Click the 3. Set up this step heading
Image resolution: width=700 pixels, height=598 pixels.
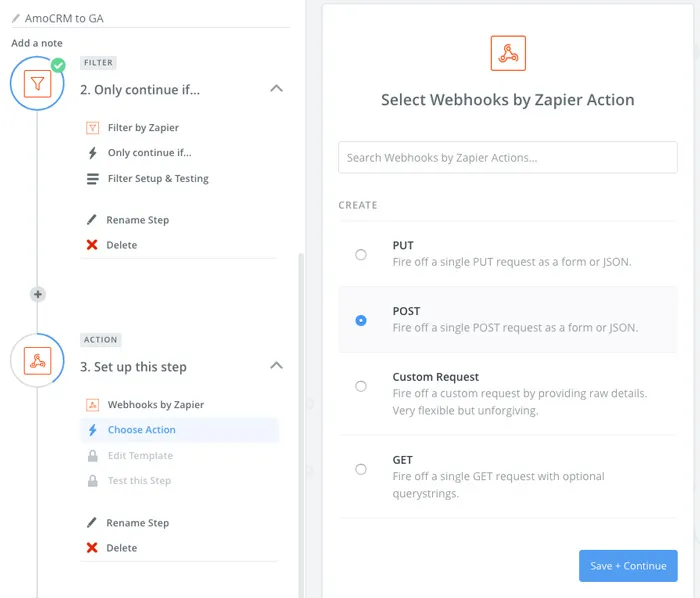[133, 367]
